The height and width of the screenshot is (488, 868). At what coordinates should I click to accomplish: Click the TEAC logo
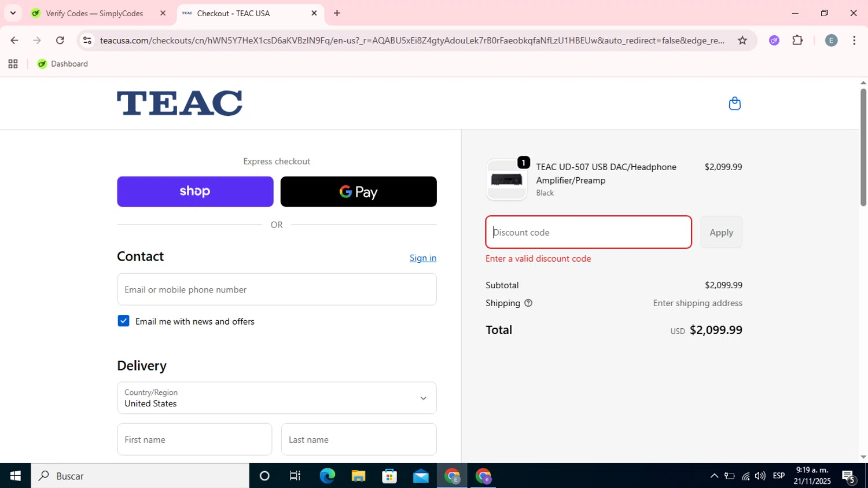click(x=179, y=103)
